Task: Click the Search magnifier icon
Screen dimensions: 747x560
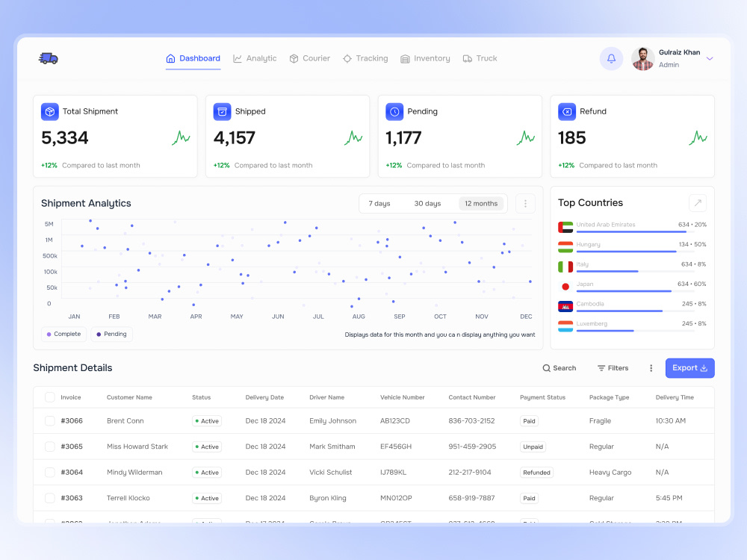Action: click(547, 368)
